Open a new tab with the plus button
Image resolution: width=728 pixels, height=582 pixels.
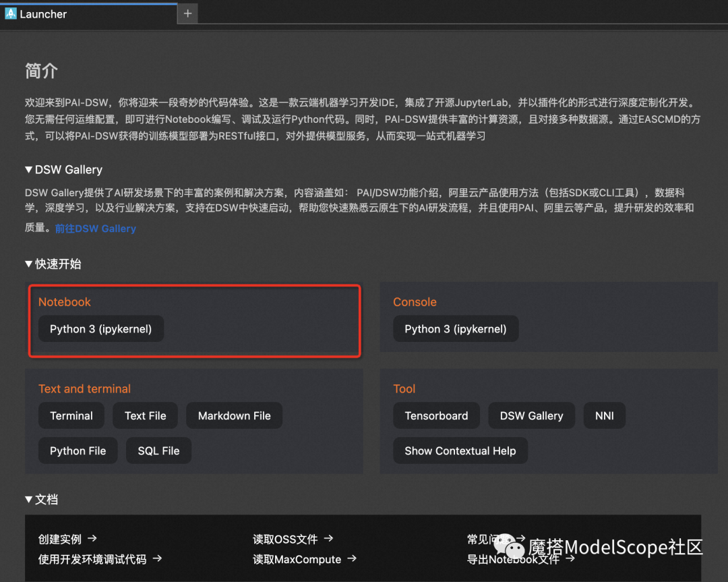[x=187, y=13]
